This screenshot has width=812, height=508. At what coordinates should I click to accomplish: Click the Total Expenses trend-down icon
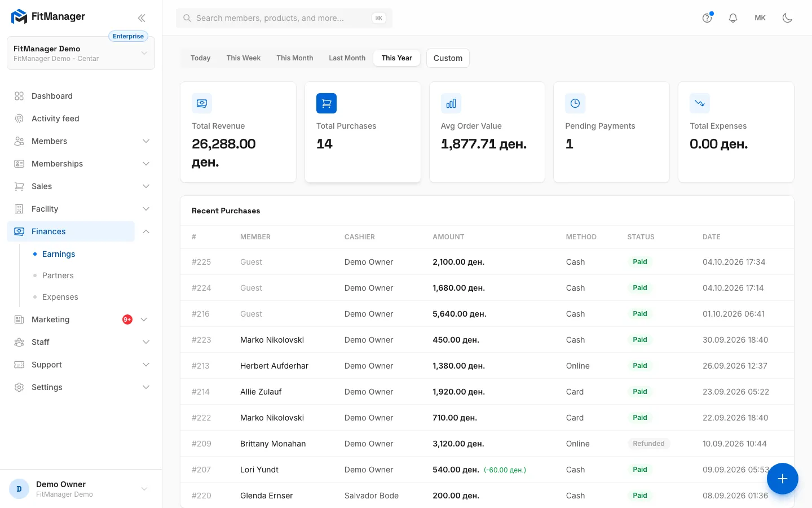[x=700, y=103]
